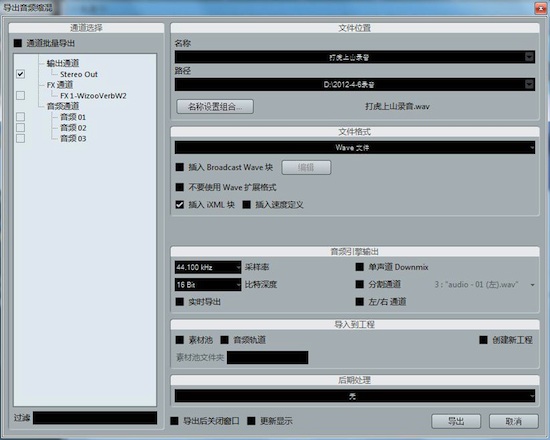Check the FX 1-WizooVerbW2 channel
The width and height of the screenshot is (550, 440).
[20, 95]
